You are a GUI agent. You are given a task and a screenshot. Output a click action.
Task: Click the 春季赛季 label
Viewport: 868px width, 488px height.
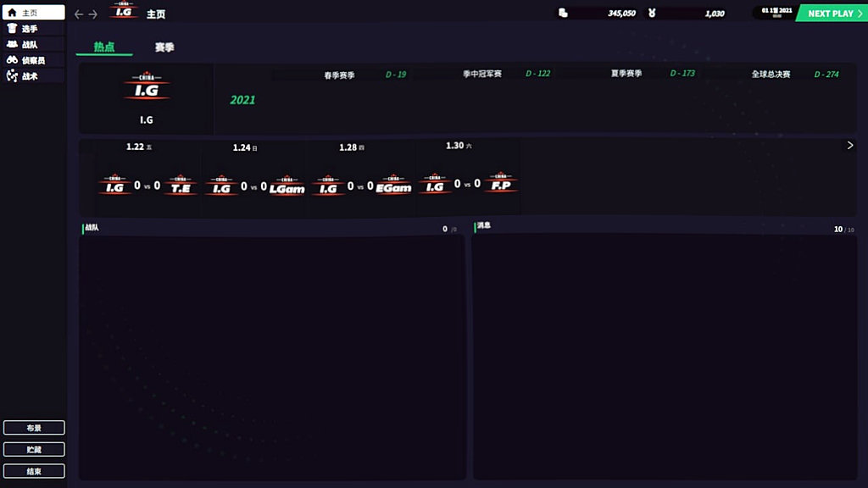click(x=339, y=75)
